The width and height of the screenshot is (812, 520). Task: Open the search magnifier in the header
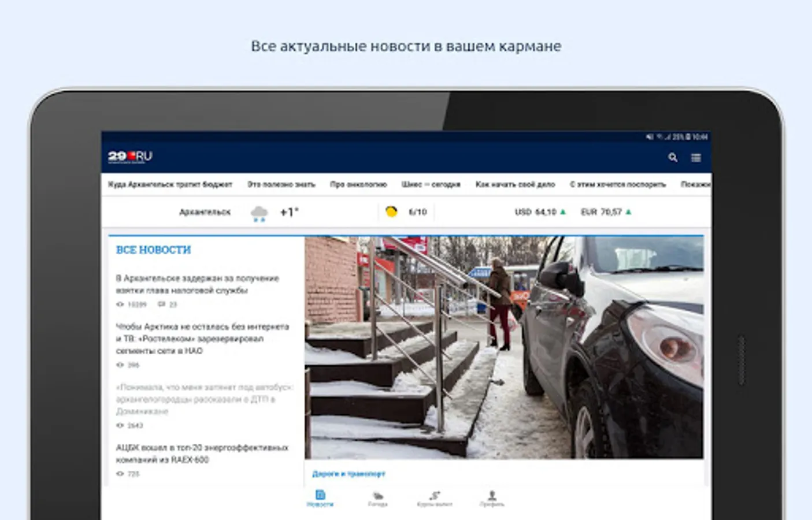[672, 157]
